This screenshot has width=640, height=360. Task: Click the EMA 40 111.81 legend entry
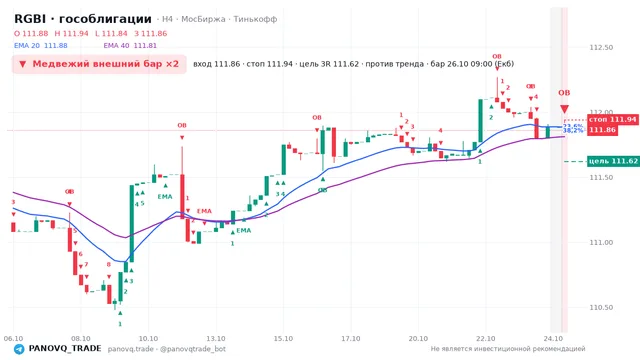tap(130, 46)
